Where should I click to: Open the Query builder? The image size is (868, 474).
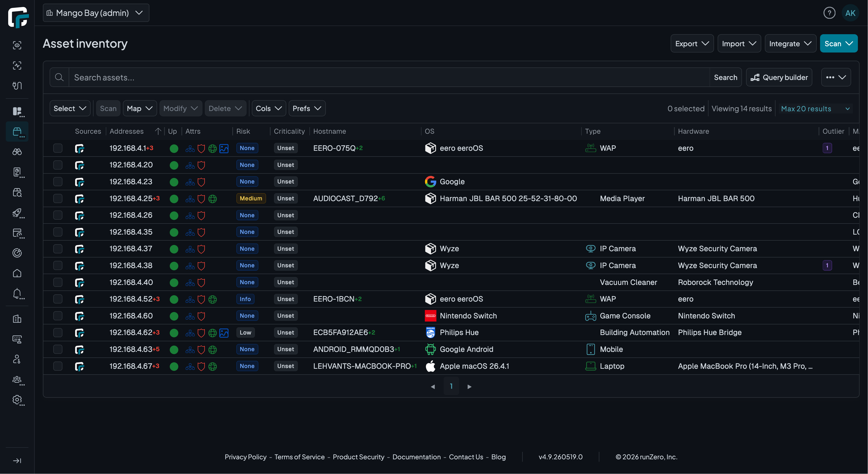point(779,78)
